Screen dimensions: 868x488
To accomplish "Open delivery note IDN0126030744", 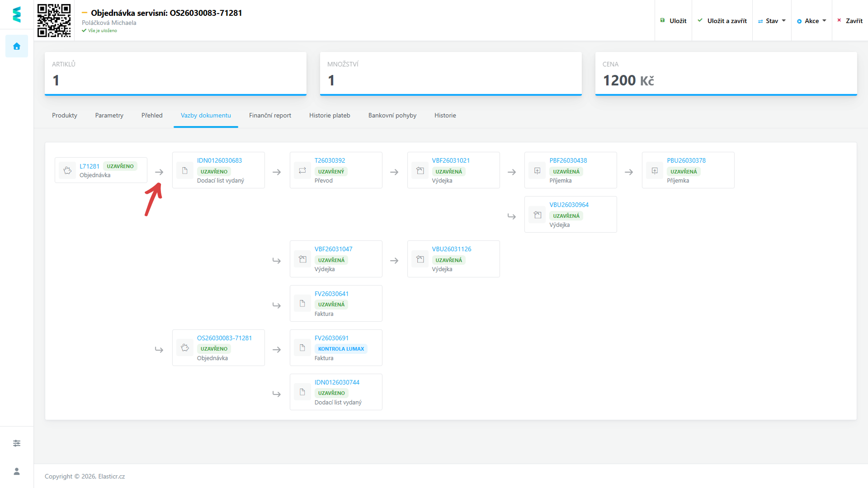I will coord(337,382).
